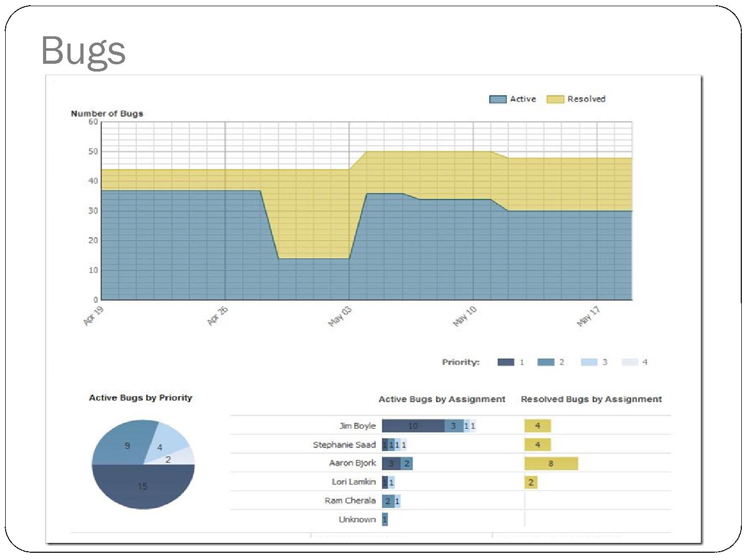Click the Number of Bugs axis label

(107, 114)
